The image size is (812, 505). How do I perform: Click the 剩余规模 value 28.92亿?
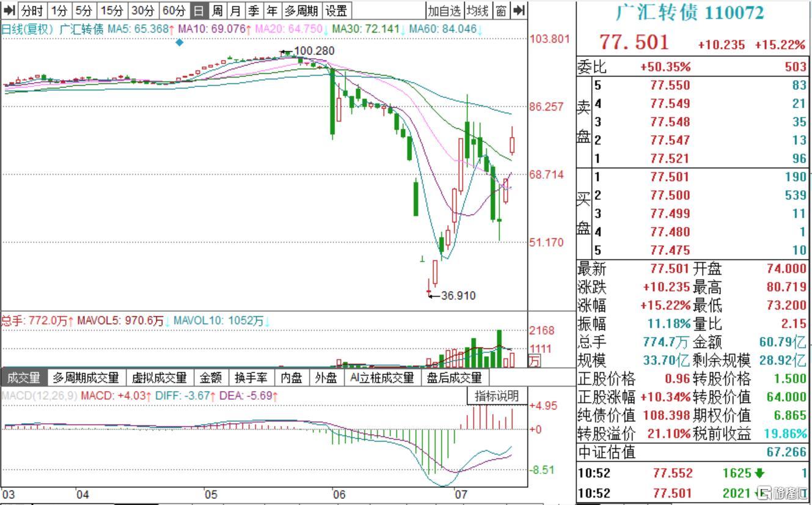click(x=783, y=360)
